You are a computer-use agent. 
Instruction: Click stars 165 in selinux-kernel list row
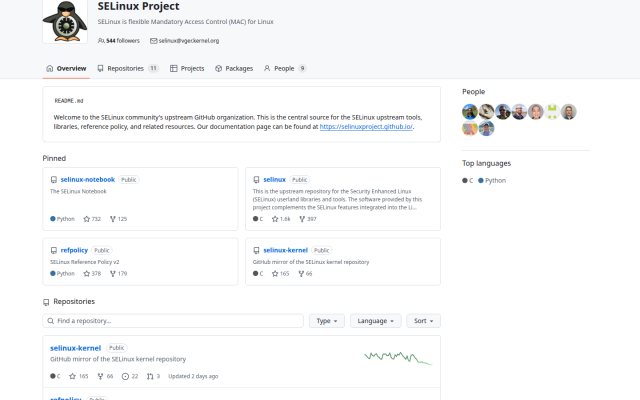click(x=79, y=376)
